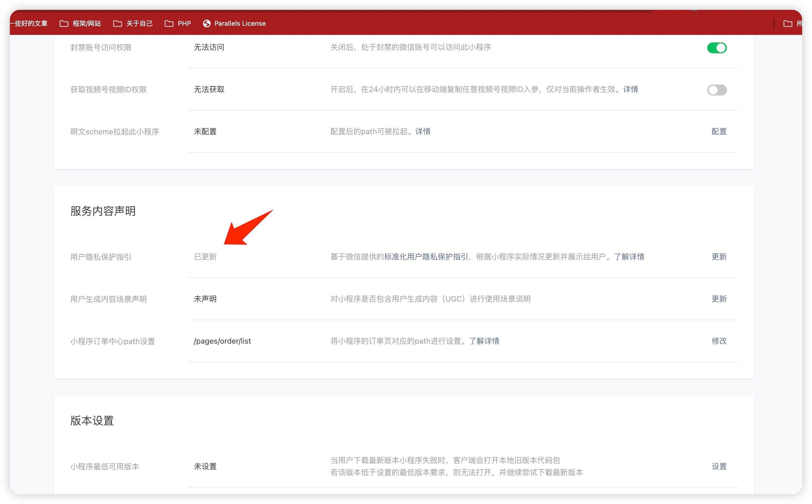Click the 明文scheme拉起此小程序 row label
This screenshot has width=812, height=504.
click(115, 132)
